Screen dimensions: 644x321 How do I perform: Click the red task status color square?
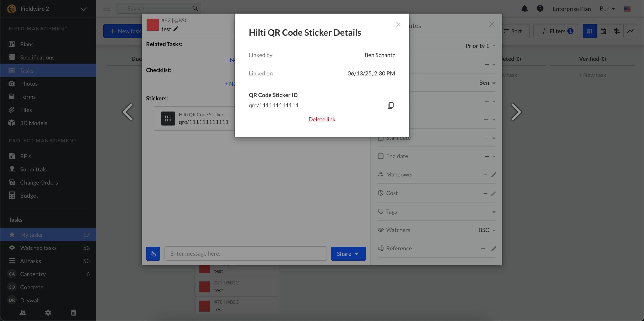(x=152, y=25)
